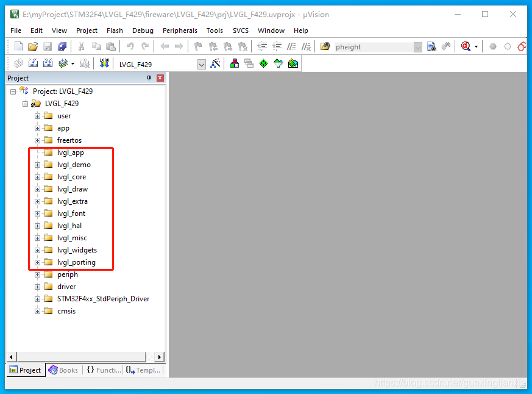The height and width of the screenshot is (394, 532).
Task: Collapse the LVGL_F429 target node
Action: 25,104
